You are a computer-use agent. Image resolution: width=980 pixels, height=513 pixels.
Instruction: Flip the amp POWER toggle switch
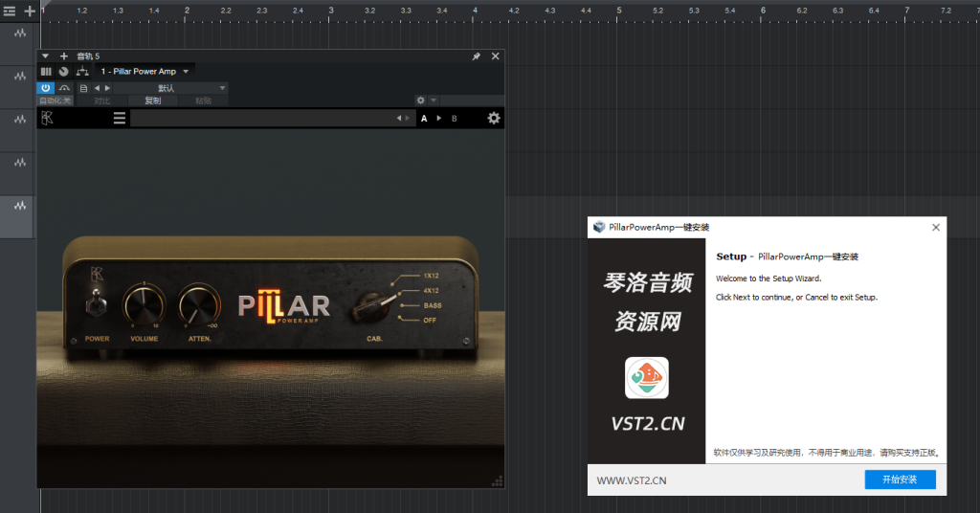click(97, 303)
